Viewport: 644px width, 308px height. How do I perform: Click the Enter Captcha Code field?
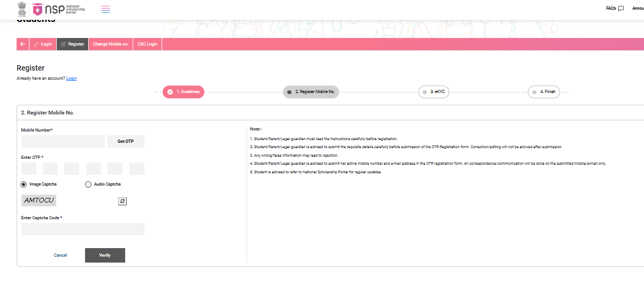click(83, 229)
